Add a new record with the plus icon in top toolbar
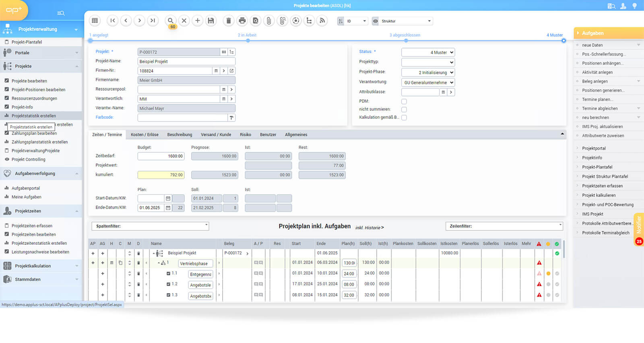Viewport: 644px width, 343px height. pyautogui.click(x=197, y=21)
